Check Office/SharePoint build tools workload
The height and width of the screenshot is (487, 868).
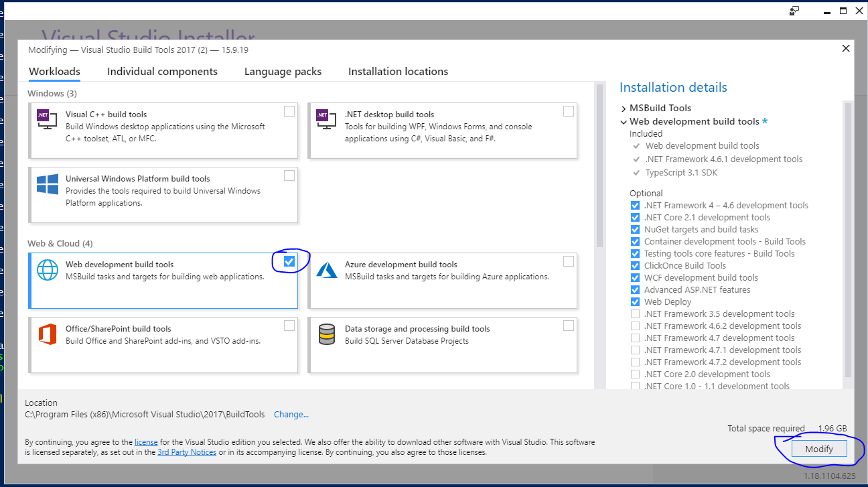pos(289,326)
